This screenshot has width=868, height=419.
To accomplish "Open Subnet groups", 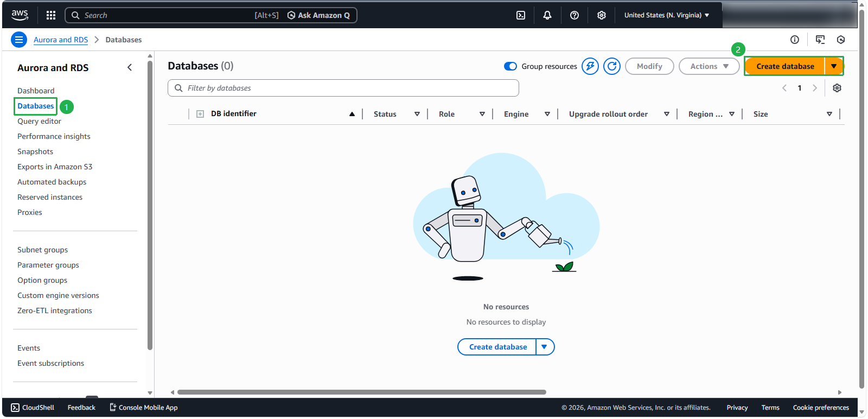I will point(42,250).
